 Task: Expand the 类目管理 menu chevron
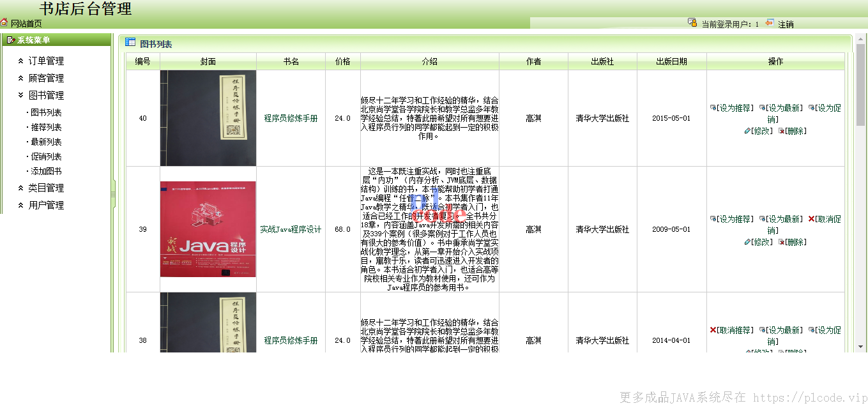(21, 188)
